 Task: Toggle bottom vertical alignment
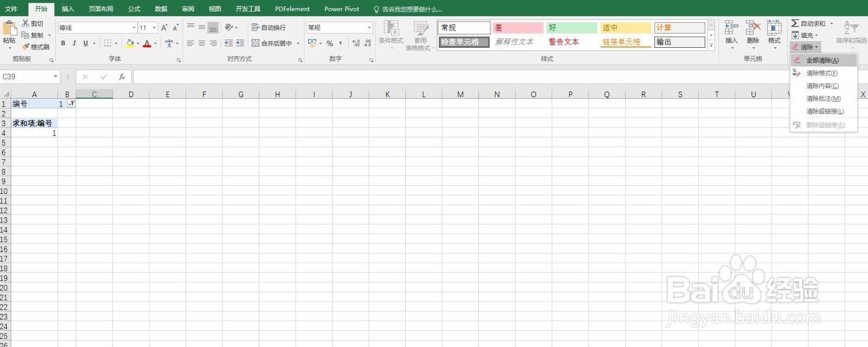[x=213, y=27]
